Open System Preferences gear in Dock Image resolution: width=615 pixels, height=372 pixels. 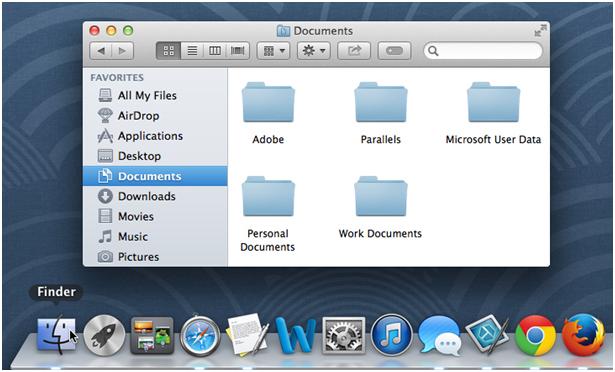pyautogui.click(x=344, y=335)
